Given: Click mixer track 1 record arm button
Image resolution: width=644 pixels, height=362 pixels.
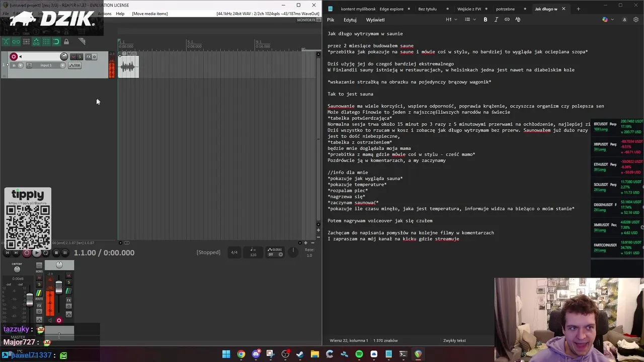Looking at the screenshot, I should click(59, 320).
